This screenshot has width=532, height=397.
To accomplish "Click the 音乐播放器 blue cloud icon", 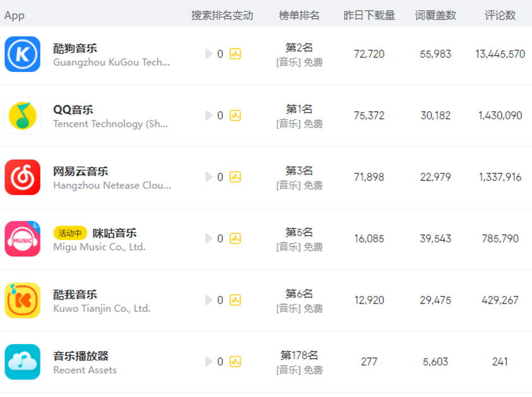I will click(23, 362).
